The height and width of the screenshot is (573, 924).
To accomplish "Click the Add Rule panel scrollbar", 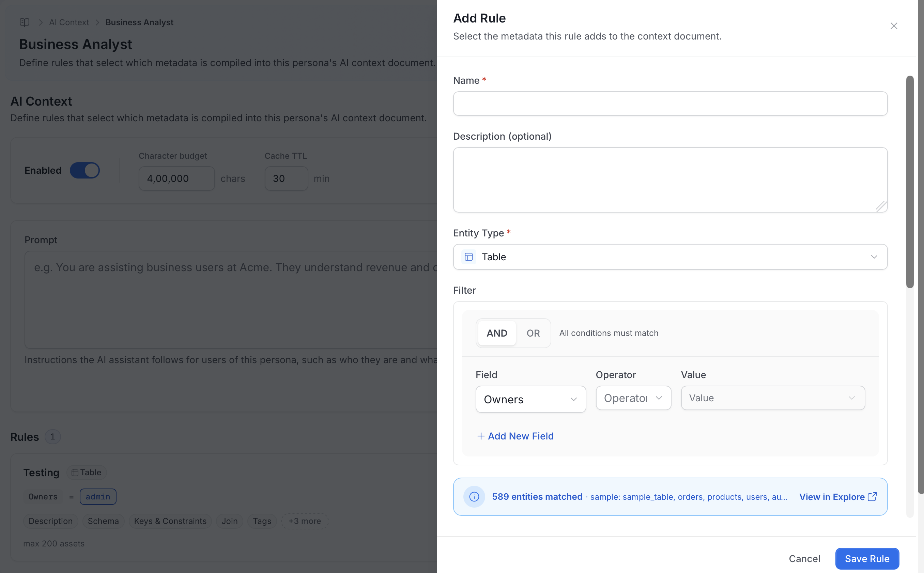I will coord(910,182).
